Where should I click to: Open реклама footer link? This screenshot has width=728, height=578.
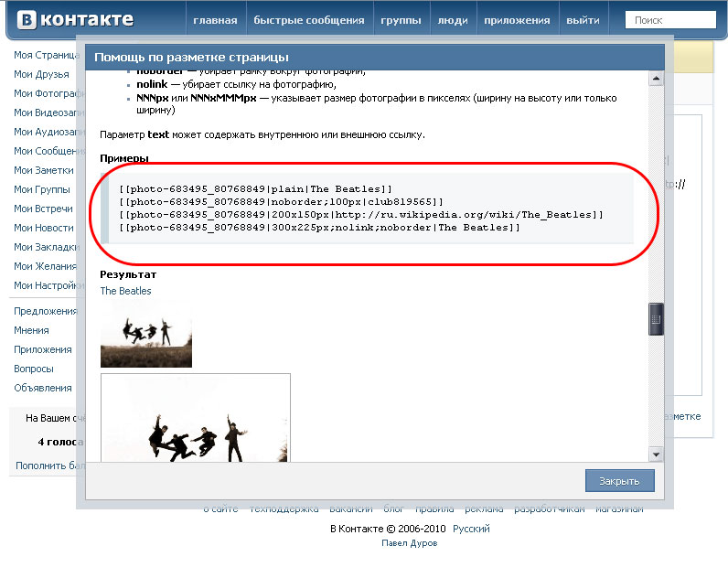[484, 509]
